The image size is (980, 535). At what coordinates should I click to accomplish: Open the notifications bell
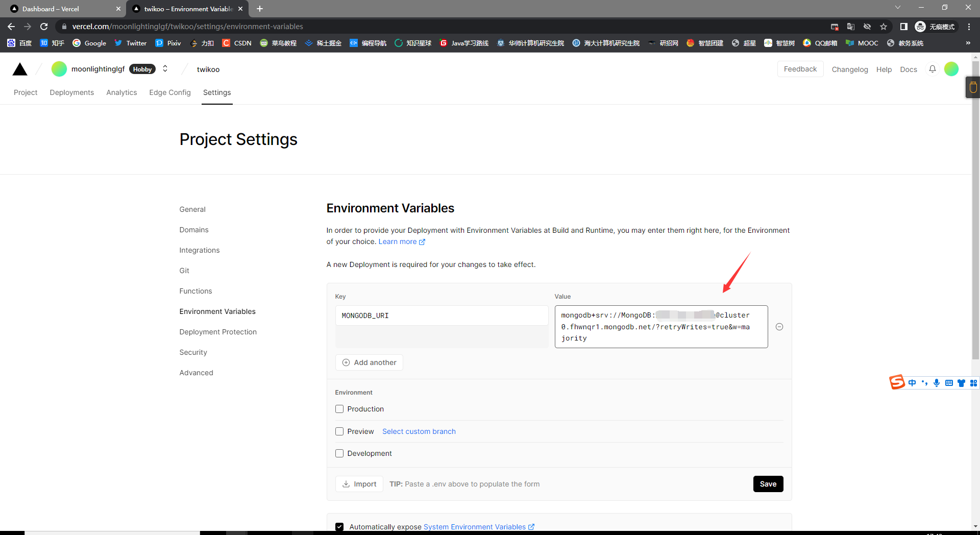[x=932, y=69]
